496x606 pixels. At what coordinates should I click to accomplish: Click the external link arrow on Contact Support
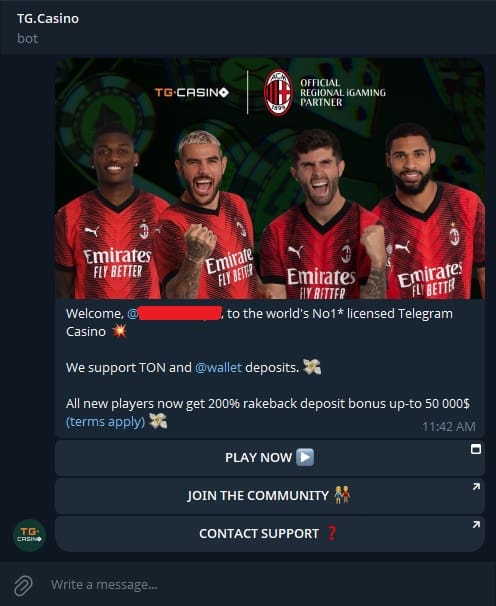point(476,525)
